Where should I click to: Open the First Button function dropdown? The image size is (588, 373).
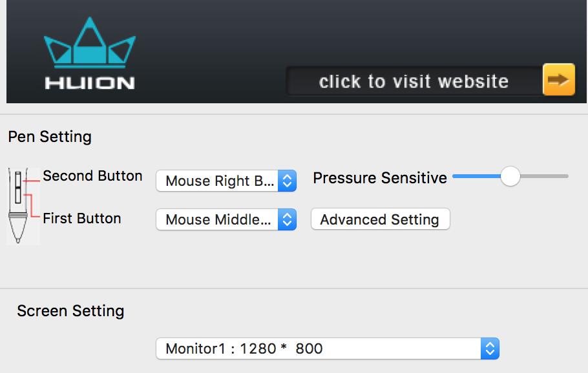pos(226,219)
